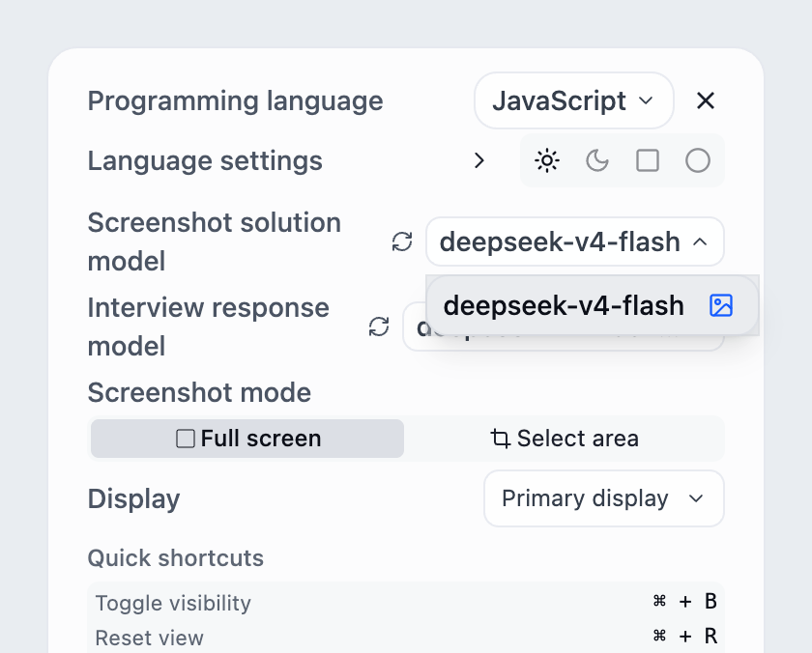Click the Toggle visibility shortcut row
Screen dimensions: 812x653
pyautogui.click(x=406, y=603)
